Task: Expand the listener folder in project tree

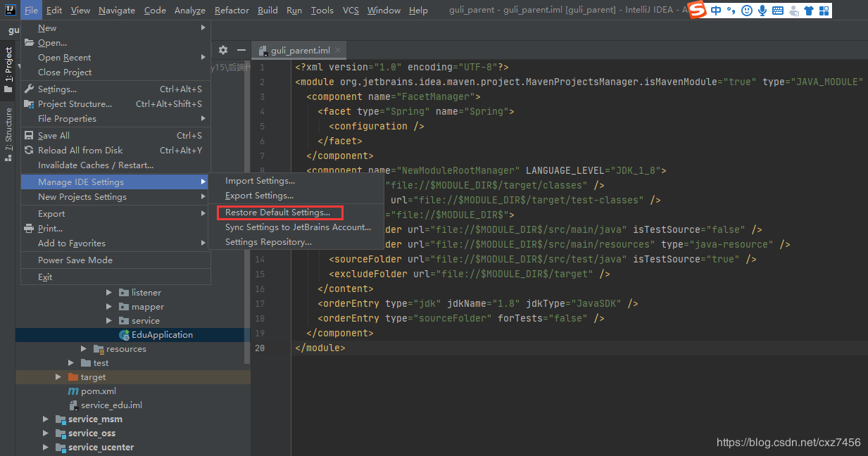Action: click(109, 292)
